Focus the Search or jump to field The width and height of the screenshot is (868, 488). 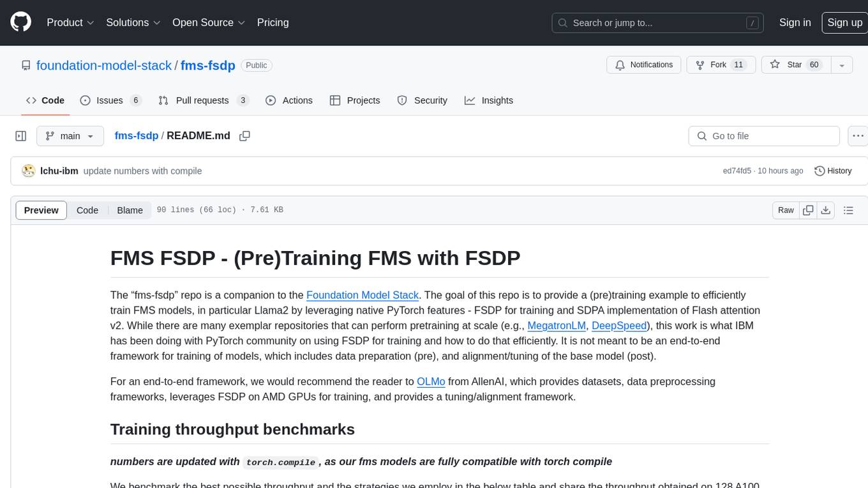click(x=657, y=23)
